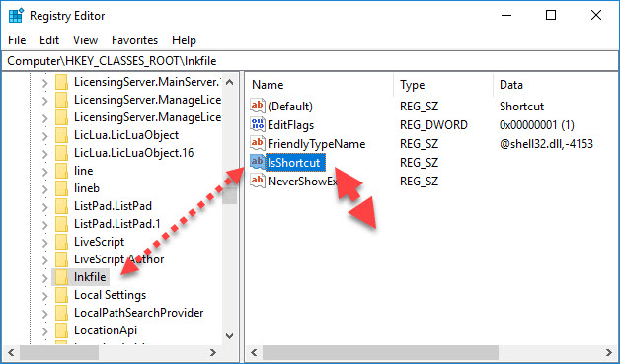Viewport: 620px width, 364px height.
Task: Click tree pane horizontal scroll right arrow
Action: (x=213, y=352)
